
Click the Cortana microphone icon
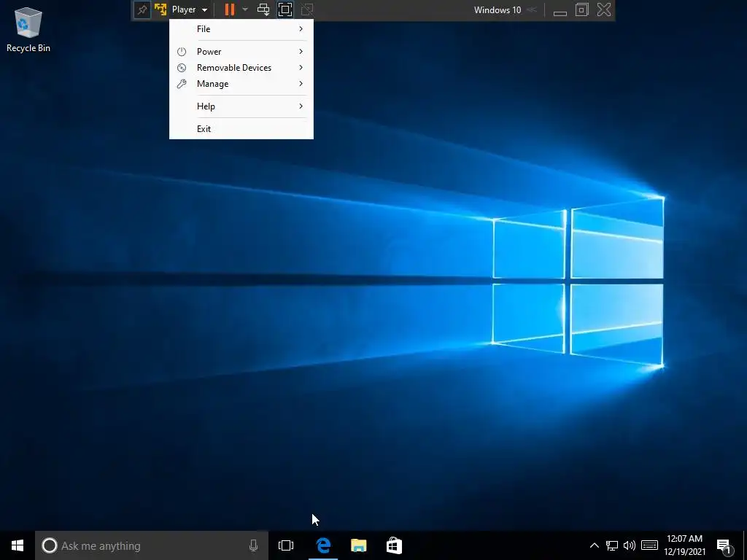253,545
